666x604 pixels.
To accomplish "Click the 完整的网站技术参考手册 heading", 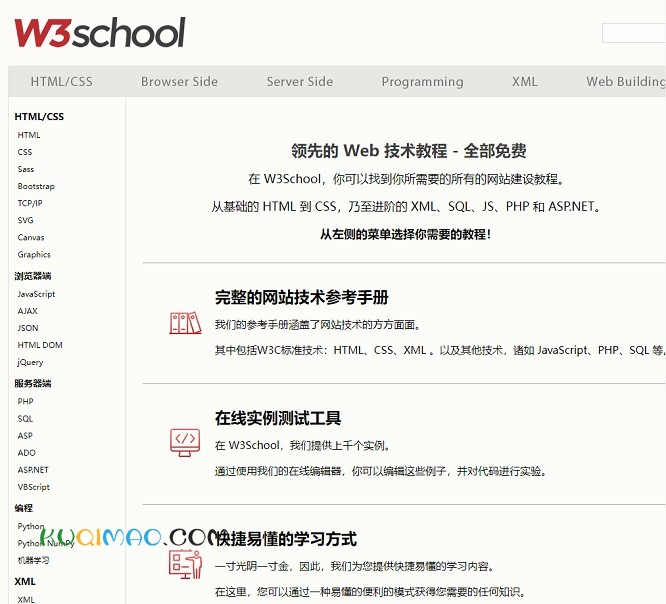I will tap(302, 297).
